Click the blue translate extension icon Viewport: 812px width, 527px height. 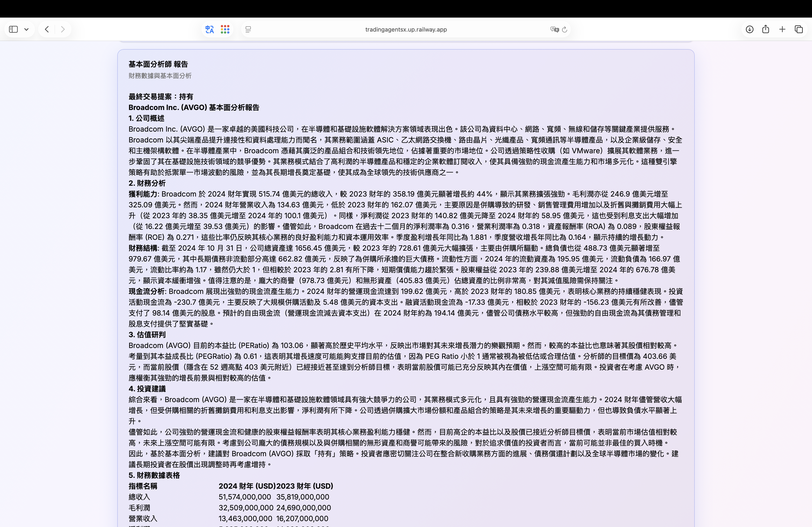tap(210, 29)
